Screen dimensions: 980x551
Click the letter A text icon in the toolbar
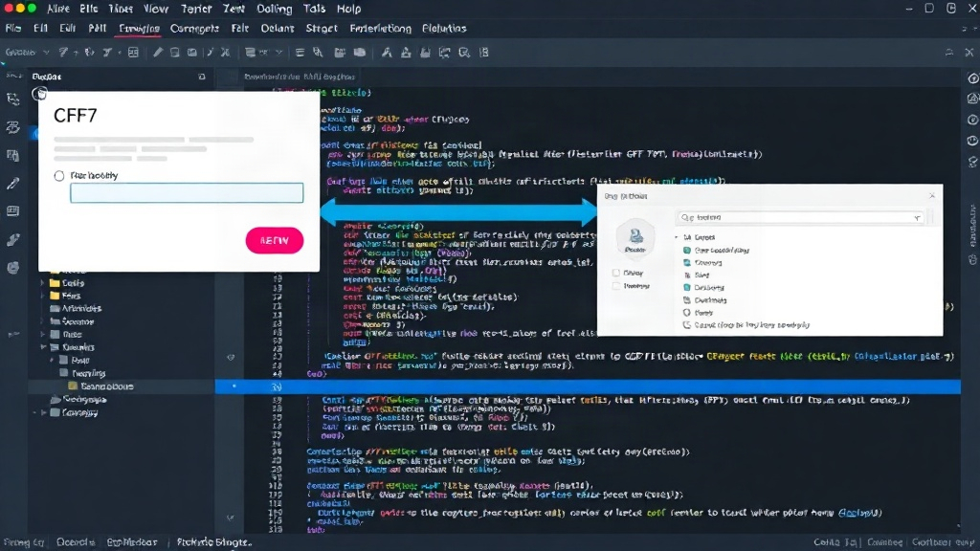[387, 53]
